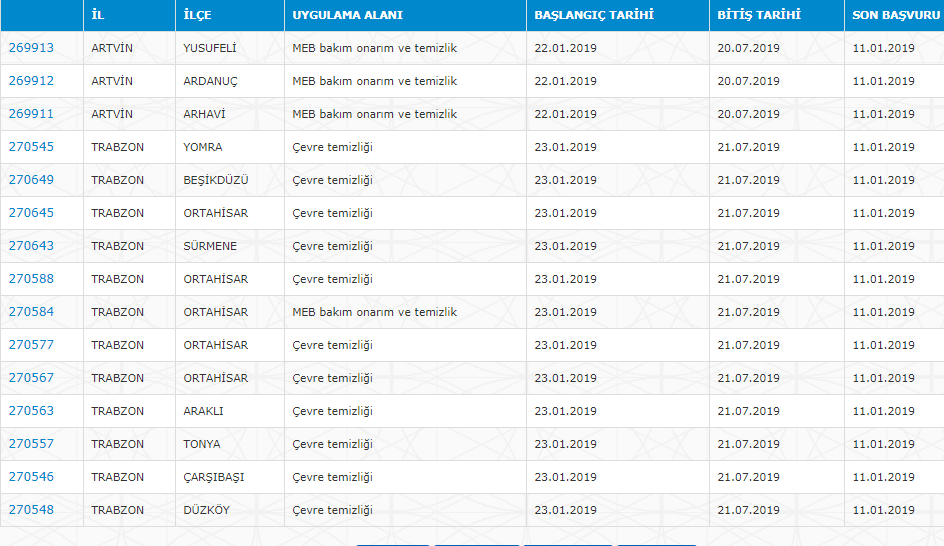The image size is (944, 546).
Task: Click start date 22.01.2019 in ARDANUÇ row
Action: [x=565, y=81]
